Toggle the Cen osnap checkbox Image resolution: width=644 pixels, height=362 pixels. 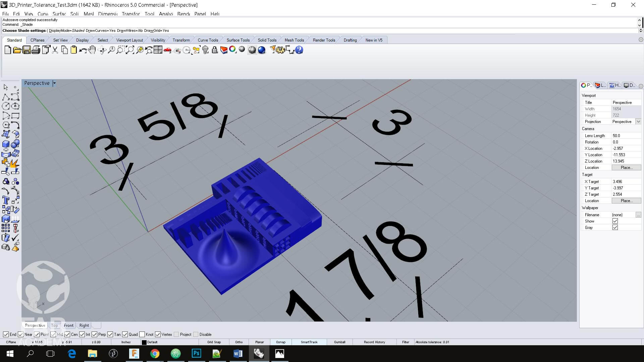point(67,335)
